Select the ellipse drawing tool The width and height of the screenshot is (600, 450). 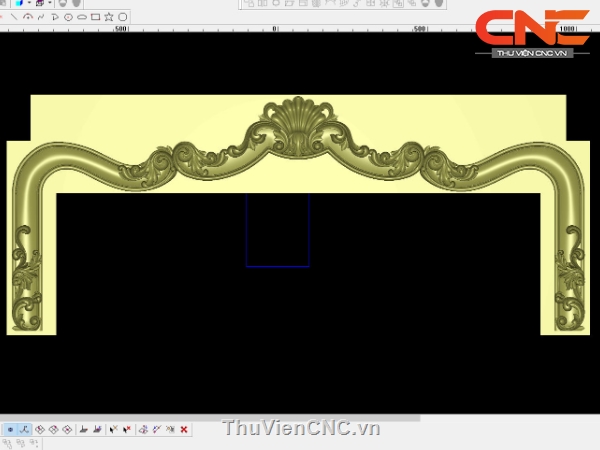click(x=81, y=17)
